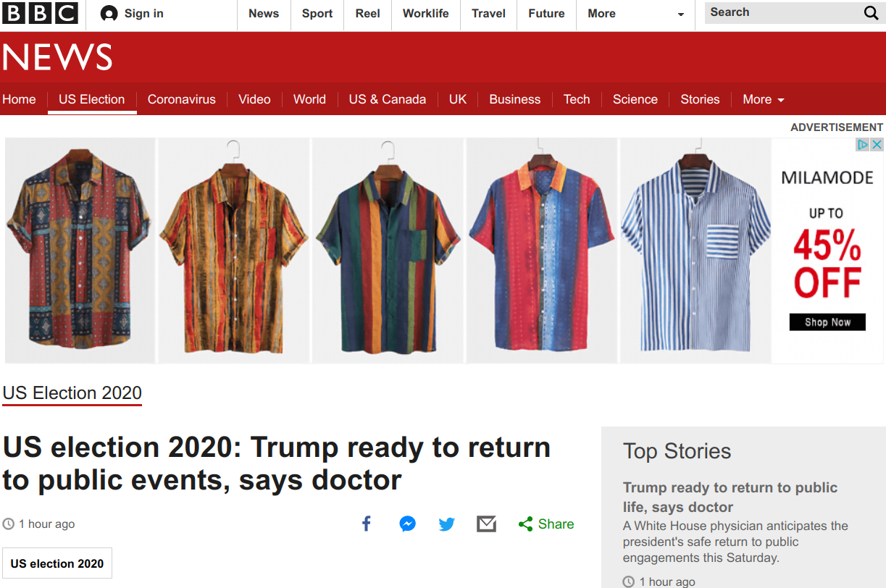Click into the Search input field

tap(782, 12)
